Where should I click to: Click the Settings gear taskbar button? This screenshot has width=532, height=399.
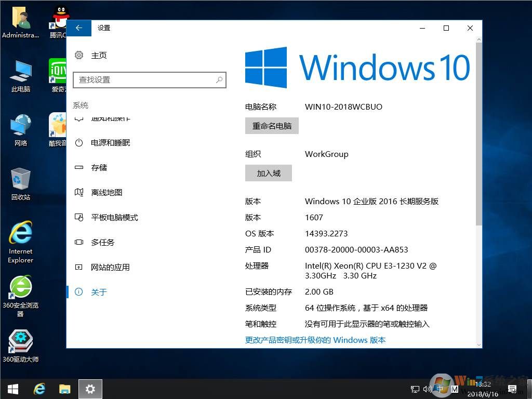tap(90, 389)
